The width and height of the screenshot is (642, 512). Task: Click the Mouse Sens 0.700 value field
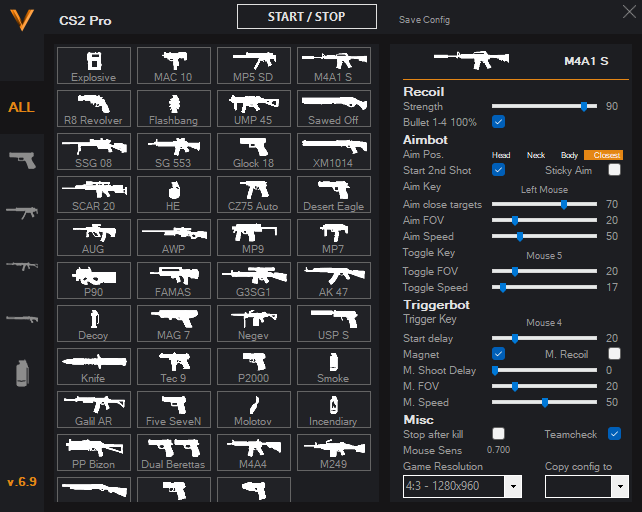(498, 450)
